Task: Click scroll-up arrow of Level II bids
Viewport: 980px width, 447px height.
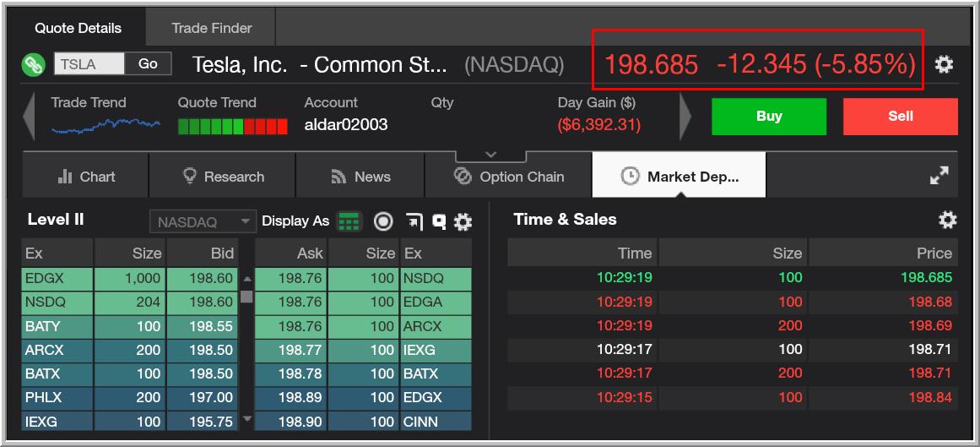Action: [246, 279]
